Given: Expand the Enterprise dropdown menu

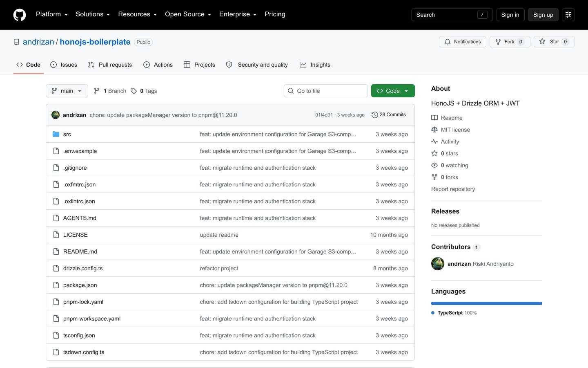Looking at the screenshot, I should click(x=238, y=14).
